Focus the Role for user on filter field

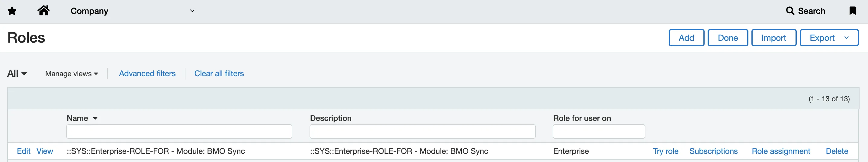(x=599, y=132)
